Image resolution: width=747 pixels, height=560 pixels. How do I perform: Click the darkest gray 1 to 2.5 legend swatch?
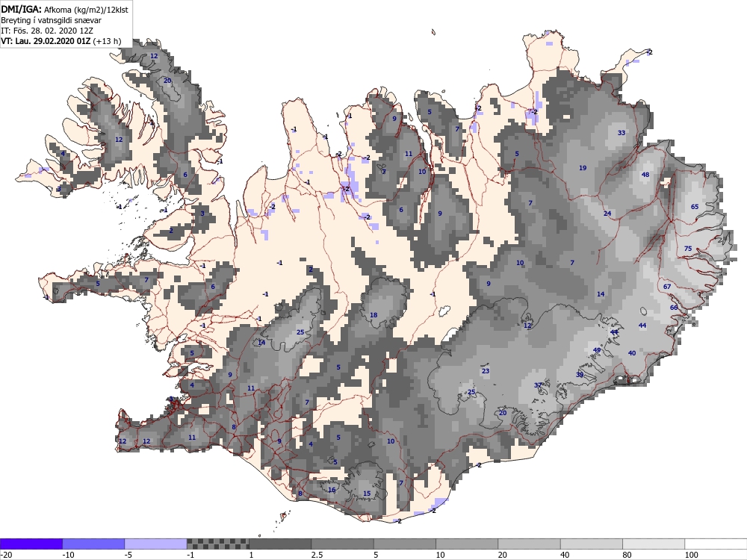[x=280, y=544]
